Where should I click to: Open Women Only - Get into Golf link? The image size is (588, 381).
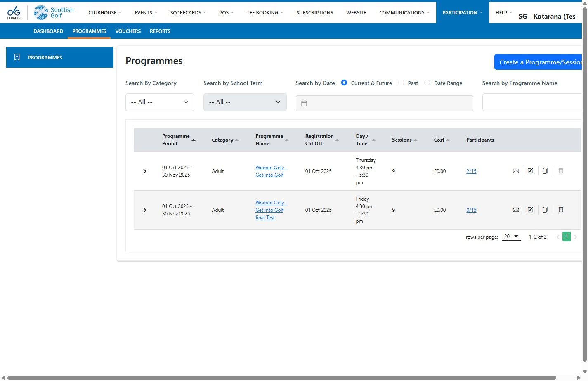[x=271, y=171]
